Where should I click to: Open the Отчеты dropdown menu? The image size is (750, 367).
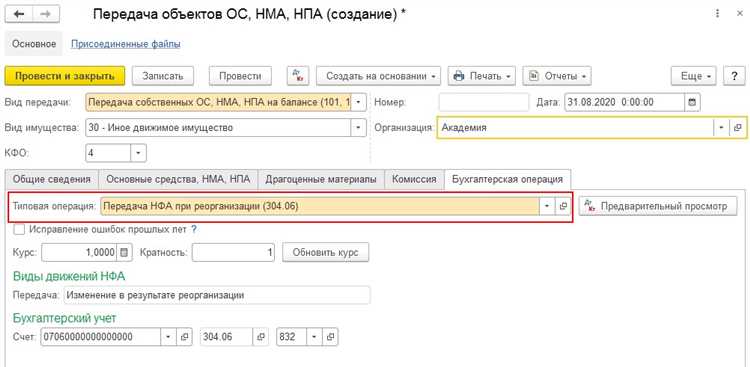pyautogui.click(x=557, y=76)
